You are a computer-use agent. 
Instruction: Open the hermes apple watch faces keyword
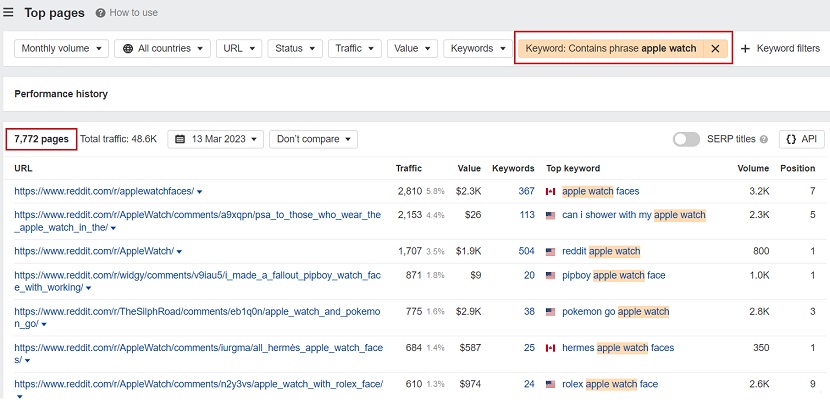tap(618, 348)
